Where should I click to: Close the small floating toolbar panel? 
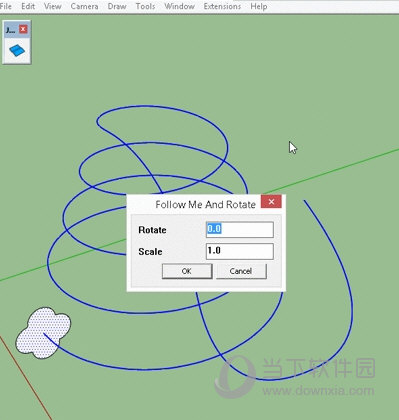coord(23,29)
